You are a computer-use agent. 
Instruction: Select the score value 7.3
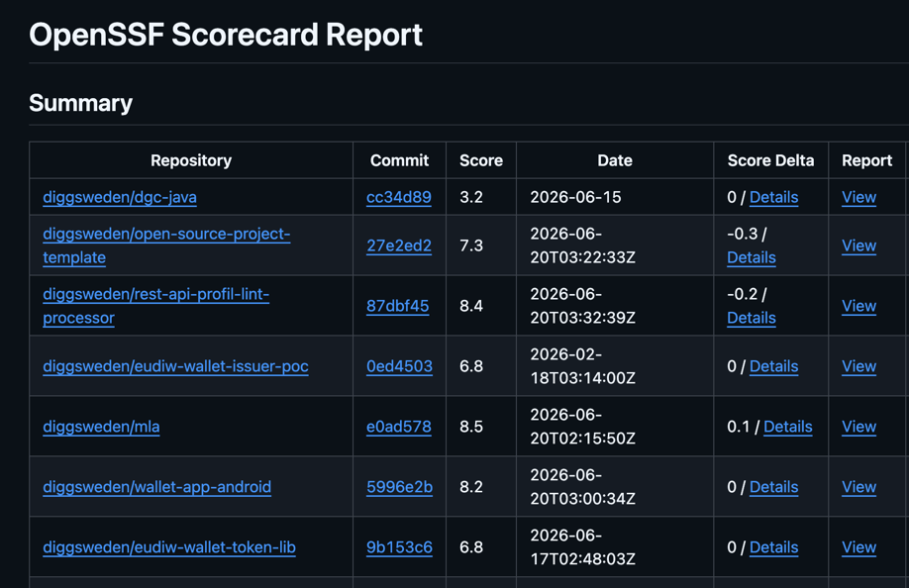pos(471,245)
